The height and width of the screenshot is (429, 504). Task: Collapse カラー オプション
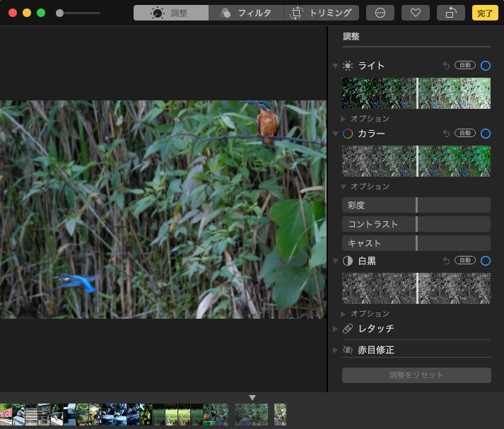[x=343, y=187]
